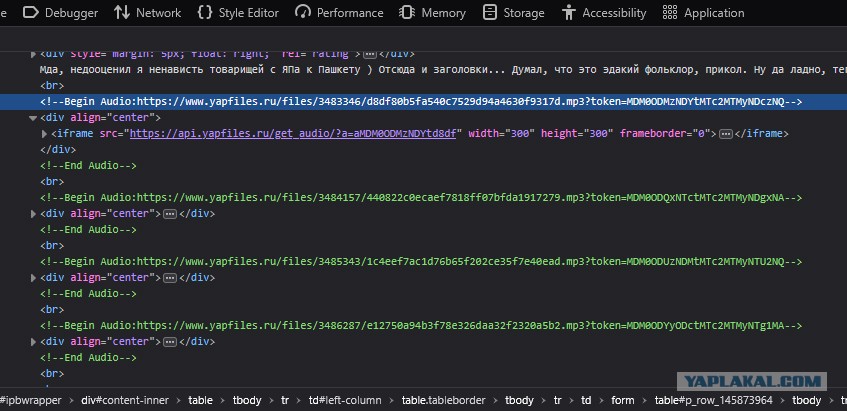Expand div below the 3486287 audio comment
Screen dimensions: 847x411
[x=33, y=342]
